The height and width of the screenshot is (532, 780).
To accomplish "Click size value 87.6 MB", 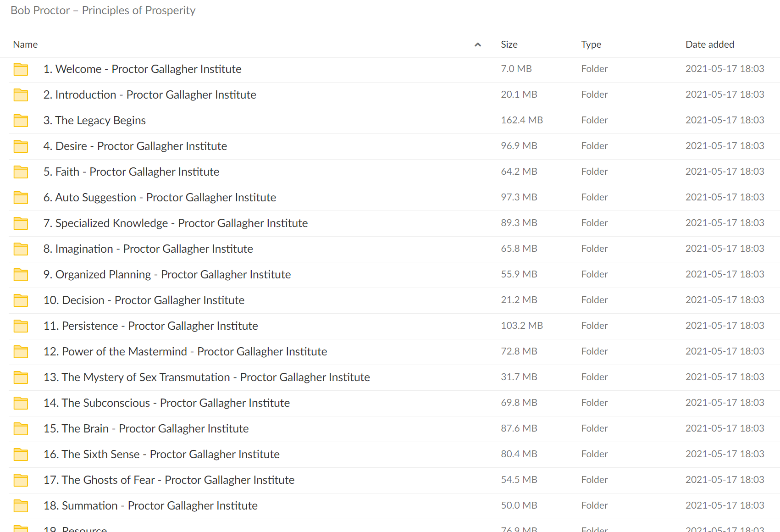I will [519, 428].
